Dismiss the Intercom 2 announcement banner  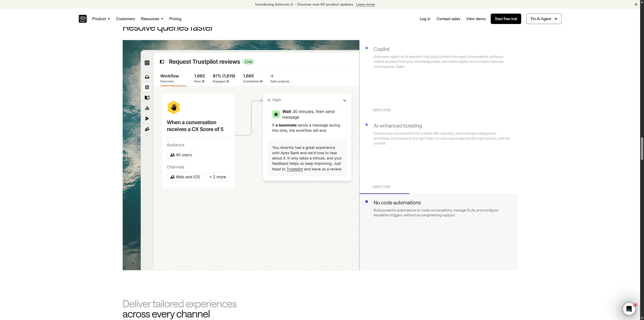click(x=636, y=4)
